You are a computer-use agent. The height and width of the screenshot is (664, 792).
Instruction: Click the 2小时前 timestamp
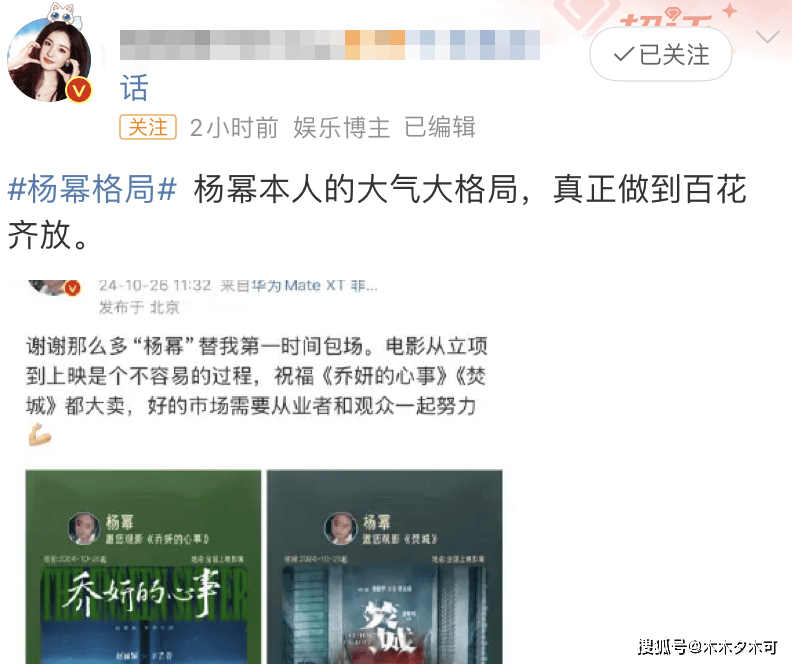coord(234,127)
